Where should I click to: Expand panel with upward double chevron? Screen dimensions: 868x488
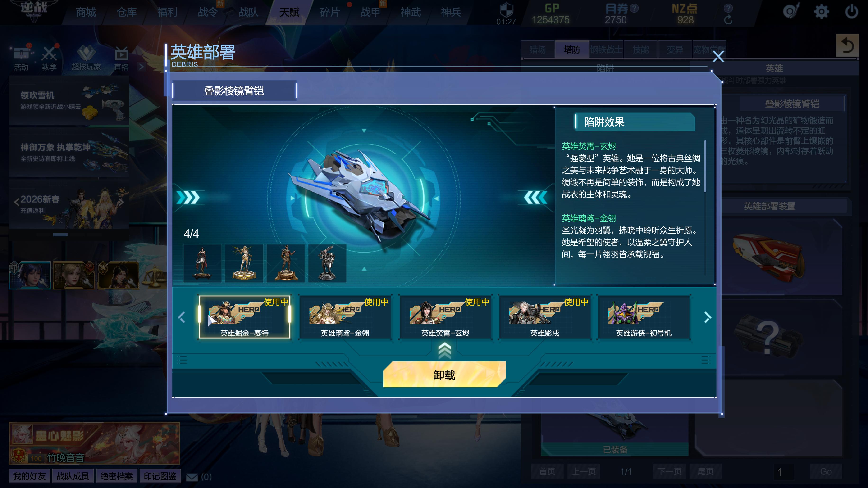[444, 351]
